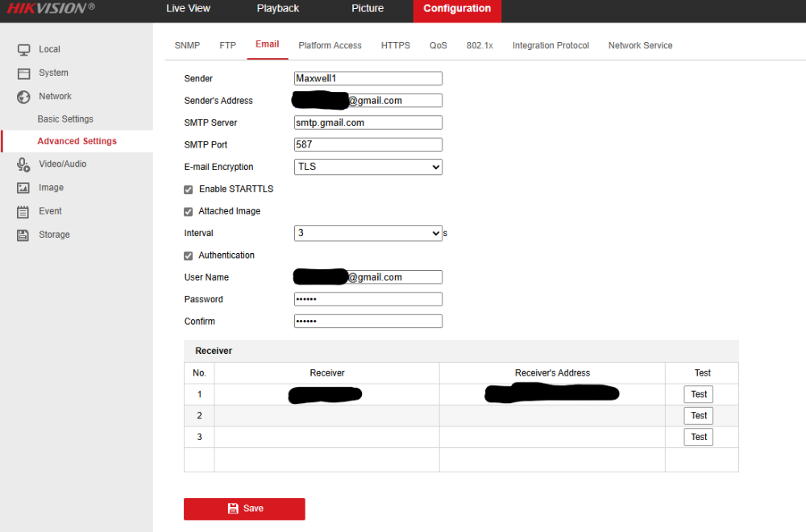
Task: Click the Video/Audio microphone icon
Action: pyautogui.click(x=23, y=164)
